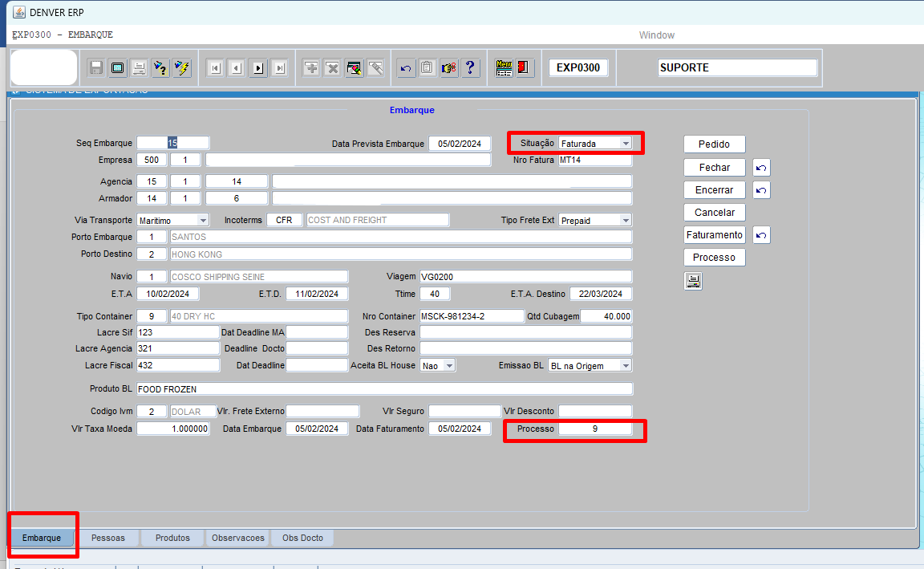Switch to the Produtos tab
Image resolution: width=924 pixels, height=569 pixels.
tap(172, 538)
